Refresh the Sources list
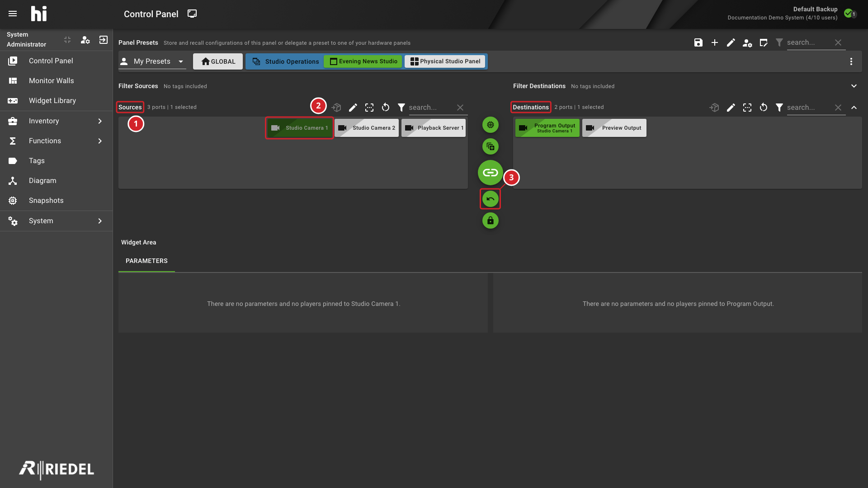 [x=386, y=108]
